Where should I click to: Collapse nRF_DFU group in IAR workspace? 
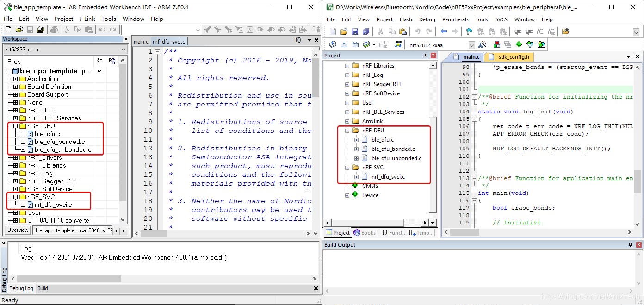tap(15, 126)
